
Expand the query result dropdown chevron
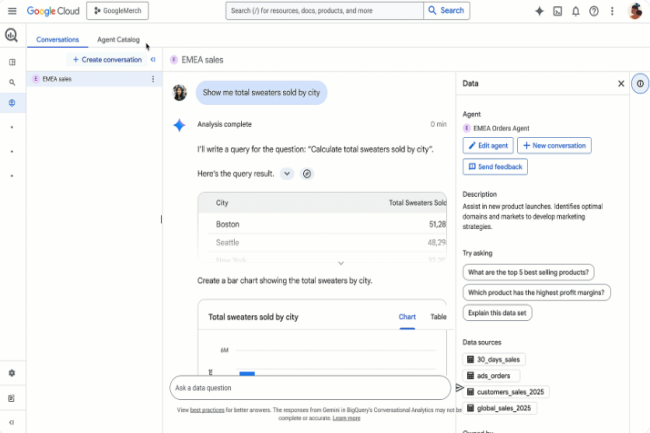pos(287,173)
